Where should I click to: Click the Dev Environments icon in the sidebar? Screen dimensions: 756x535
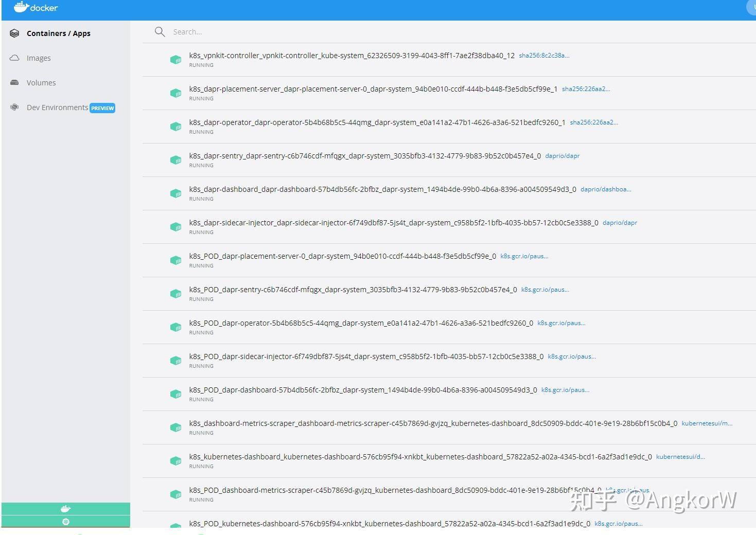[14, 106]
